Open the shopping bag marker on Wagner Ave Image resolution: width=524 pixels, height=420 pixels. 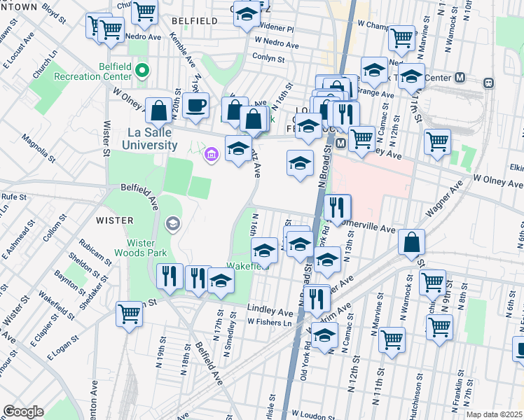point(412,245)
